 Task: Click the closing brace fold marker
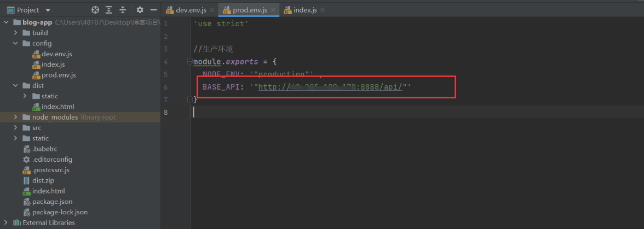[x=189, y=99]
